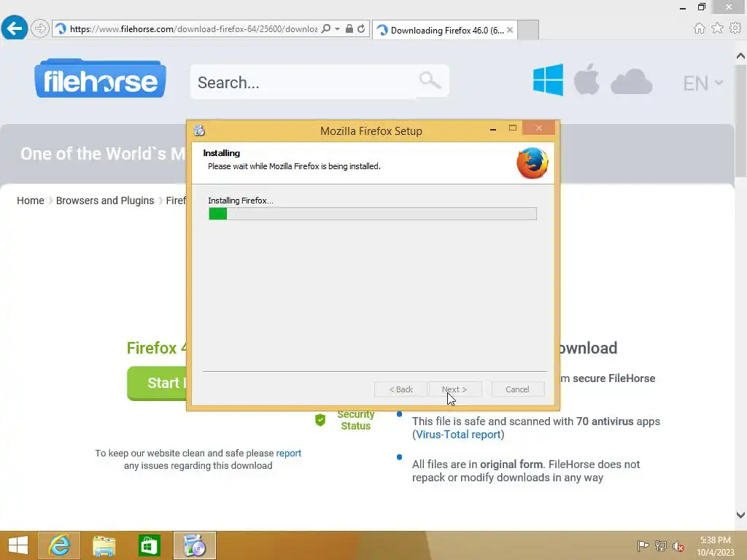
Task: Click the network tray icon
Action: (661, 545)
